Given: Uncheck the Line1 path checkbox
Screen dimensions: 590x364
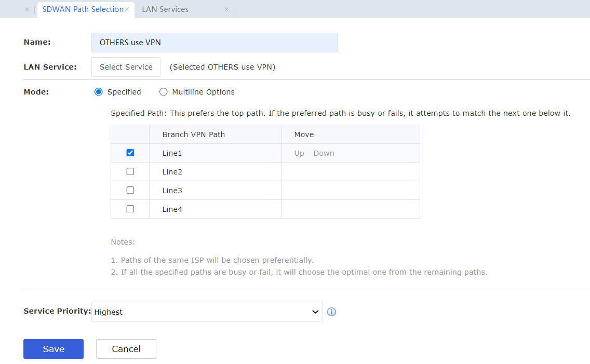Looking at the screenshot, I should pyautogui.click(x=130, y=153).
